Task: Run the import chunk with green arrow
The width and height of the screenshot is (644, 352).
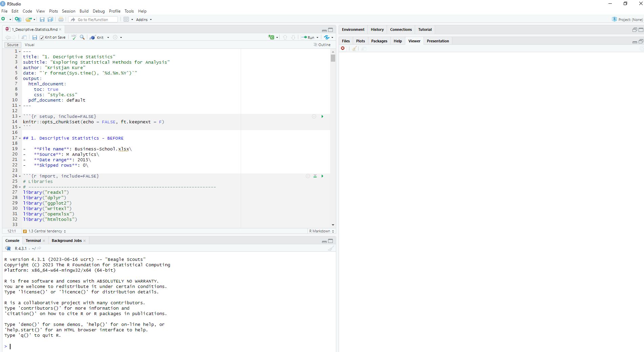Action: pos(322,176)
